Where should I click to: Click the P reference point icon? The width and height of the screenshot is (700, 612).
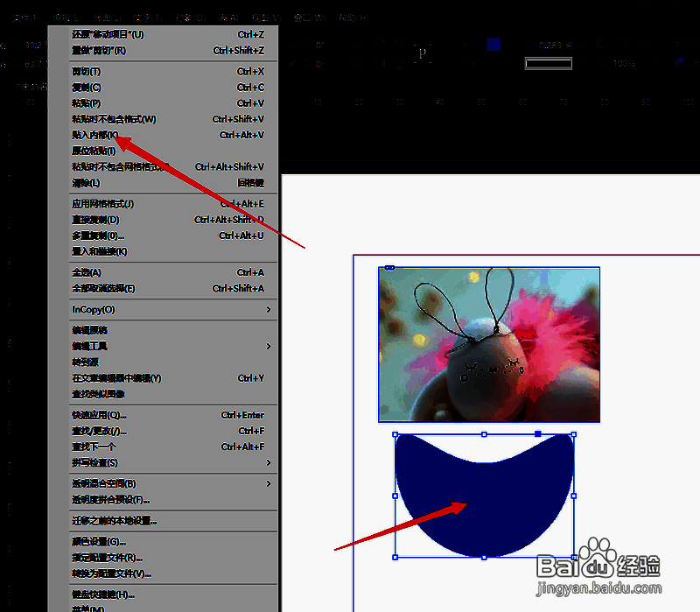(423, 53)
